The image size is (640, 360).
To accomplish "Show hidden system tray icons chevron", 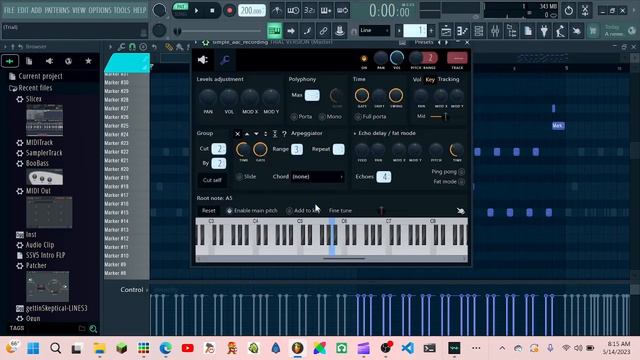I will tap(502, 348).
